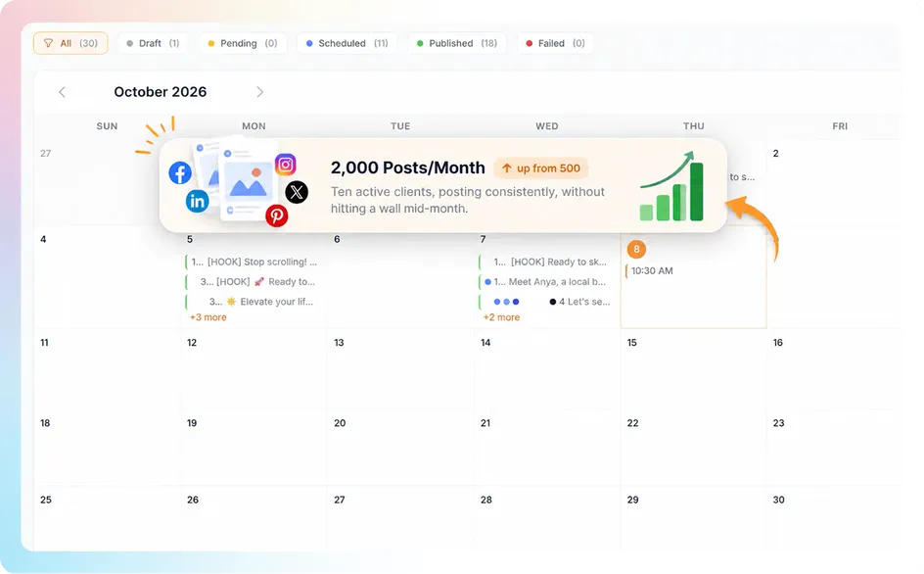Click the X (Twitter) icon in the banner

[297, 192]
